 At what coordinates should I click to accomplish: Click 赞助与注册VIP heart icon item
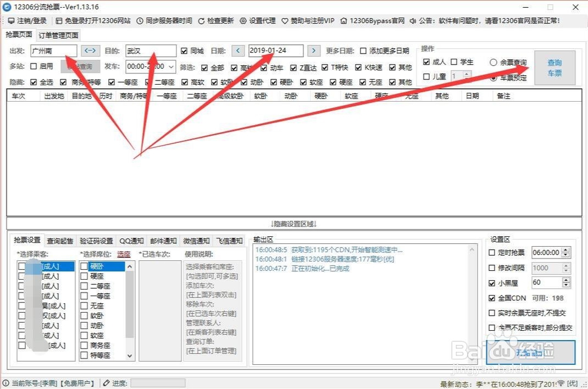(308, 21)
